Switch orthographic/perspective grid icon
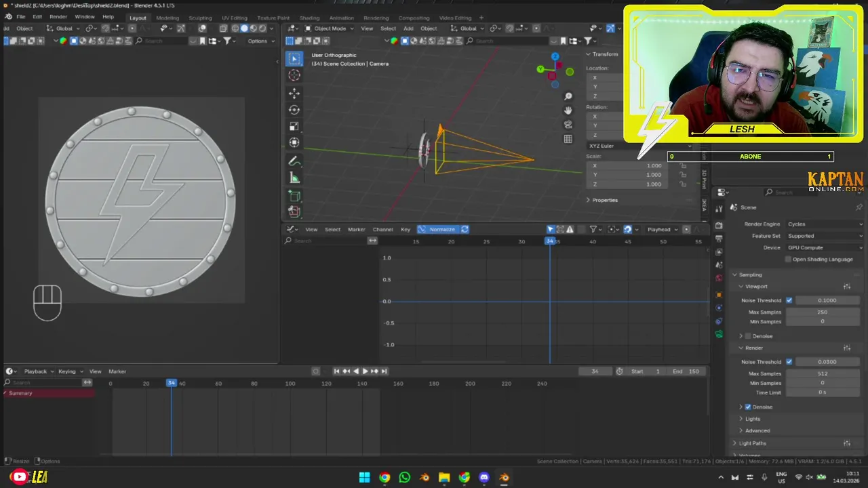This screenshot has width=868, height=488. pos(568,139)
